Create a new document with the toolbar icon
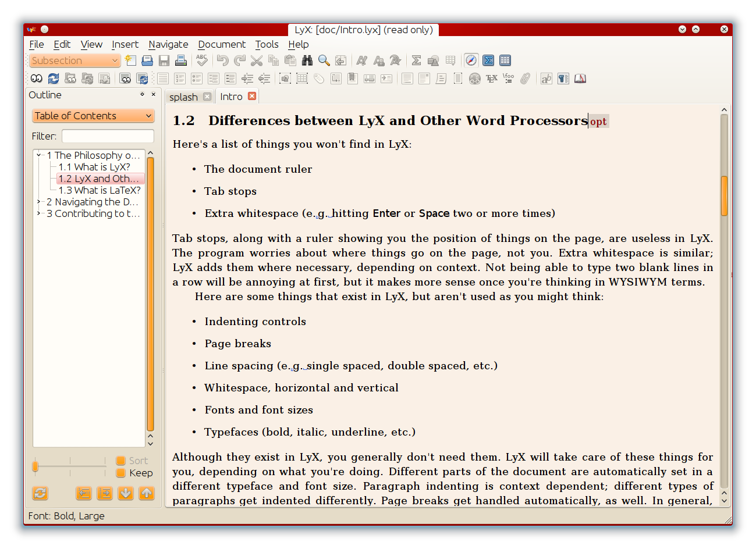This screenshot has height=549, width=756. (x=131, y=60)
